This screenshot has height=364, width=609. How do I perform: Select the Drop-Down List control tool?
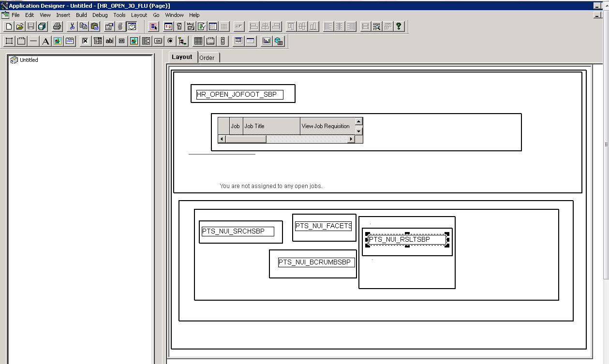tap(98, 41)
